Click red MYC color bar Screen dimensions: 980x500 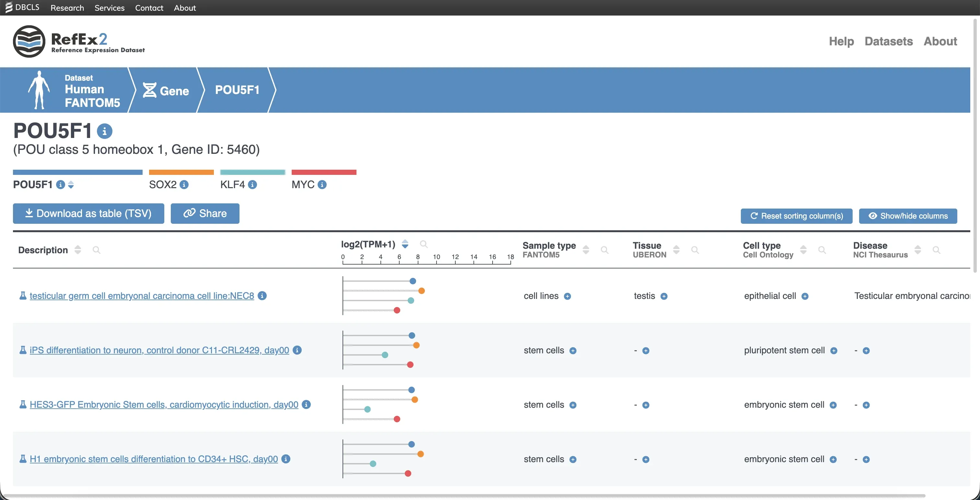[x=324, y=172]
